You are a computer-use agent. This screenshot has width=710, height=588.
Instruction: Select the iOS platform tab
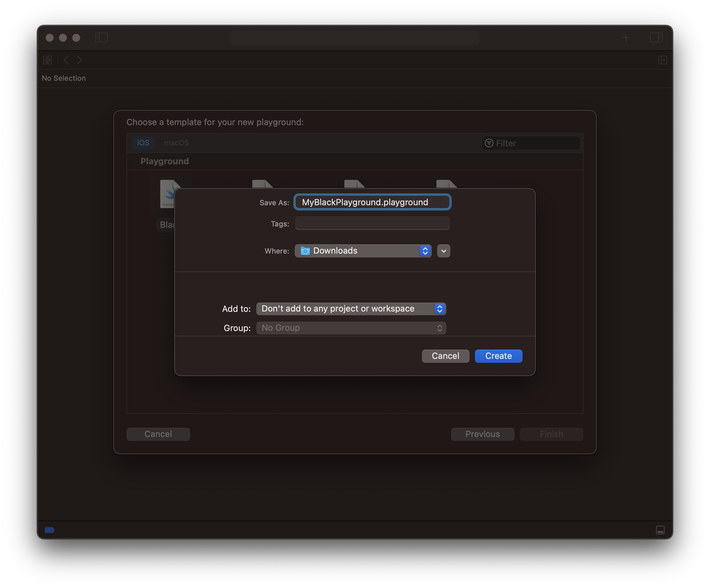click(143, 143)
